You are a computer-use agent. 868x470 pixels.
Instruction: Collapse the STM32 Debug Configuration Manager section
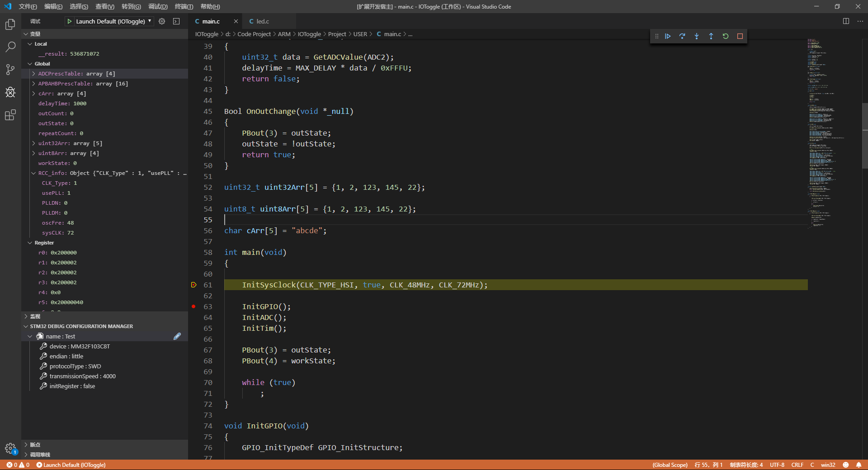pyautogui.click(x=105, y=326)
